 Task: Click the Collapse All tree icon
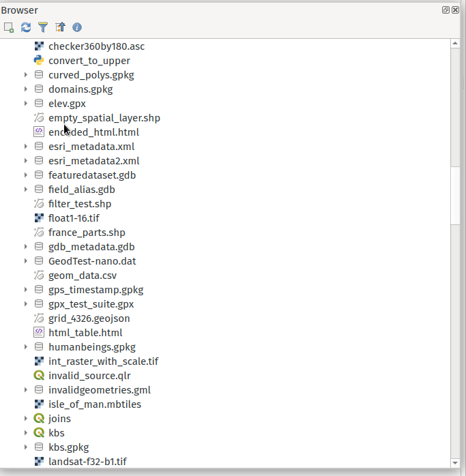(60, 27)
